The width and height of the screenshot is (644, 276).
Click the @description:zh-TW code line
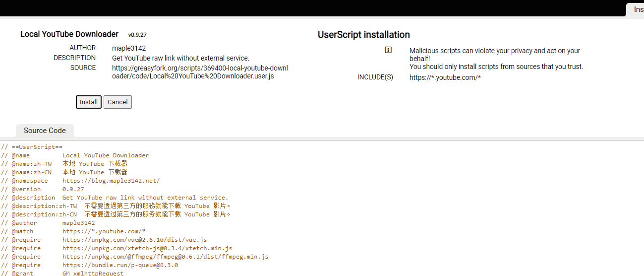point(116,206)
